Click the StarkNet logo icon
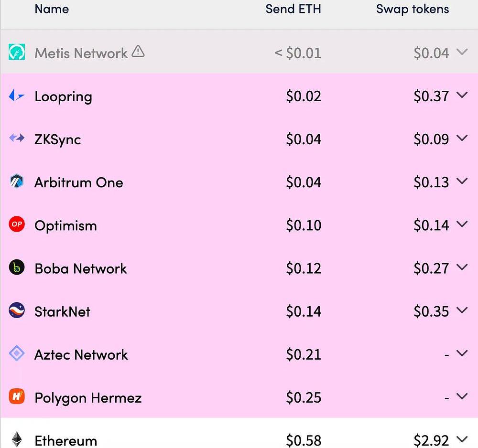The width and height of the screenshot is (478, 448). click(x=17, y=311)
